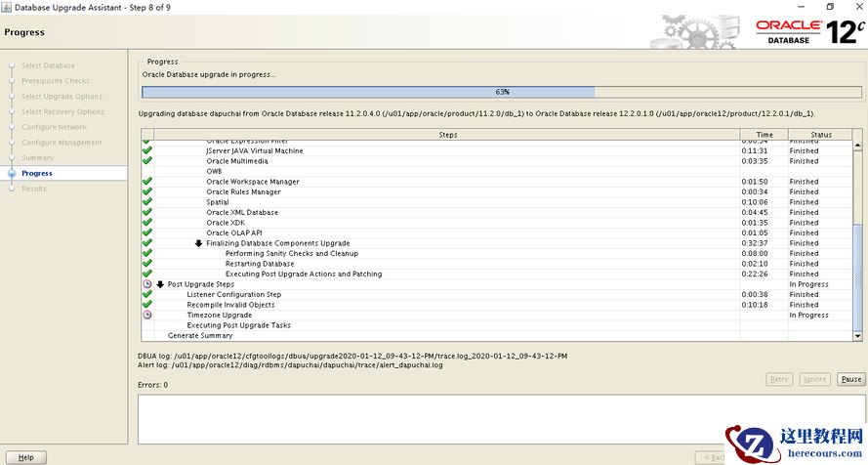Click the steps list scroll-up arrow

[x=857, y=145]
